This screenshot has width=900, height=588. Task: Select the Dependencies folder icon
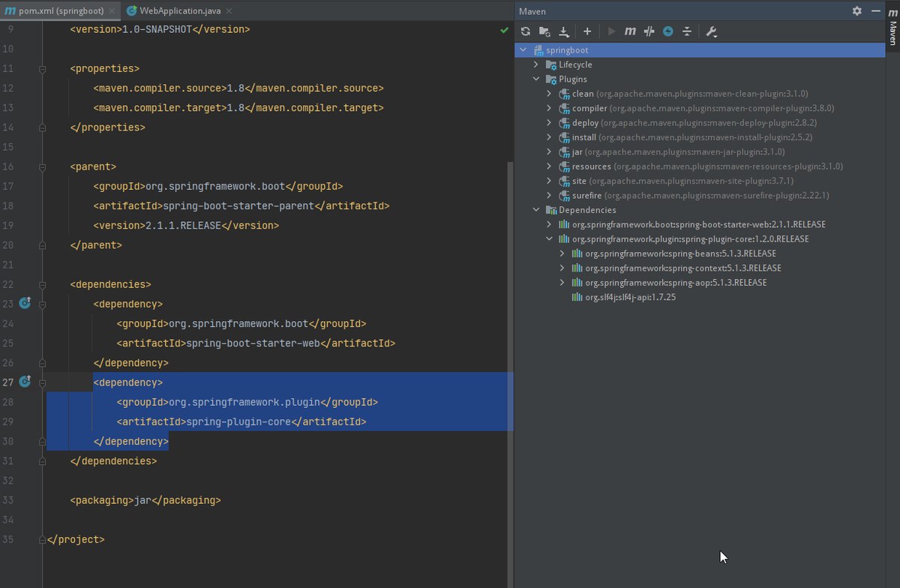pos(551,210)
